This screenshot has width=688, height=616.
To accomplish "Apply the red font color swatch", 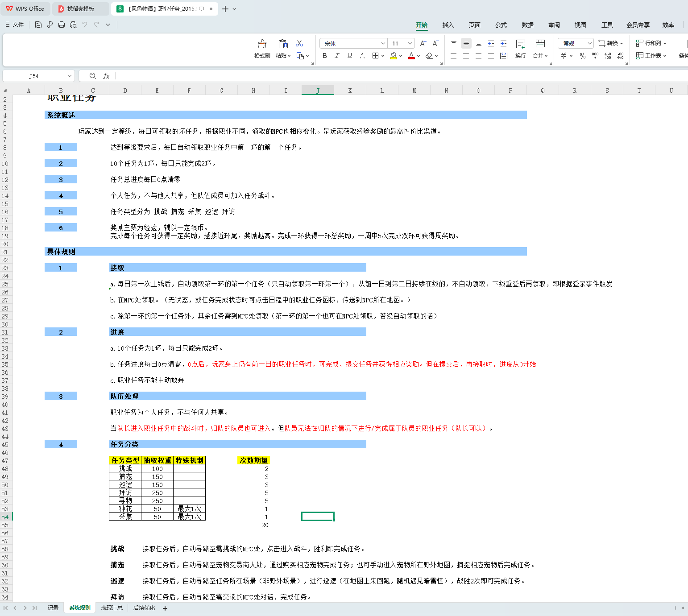I will tap(411, 56).
